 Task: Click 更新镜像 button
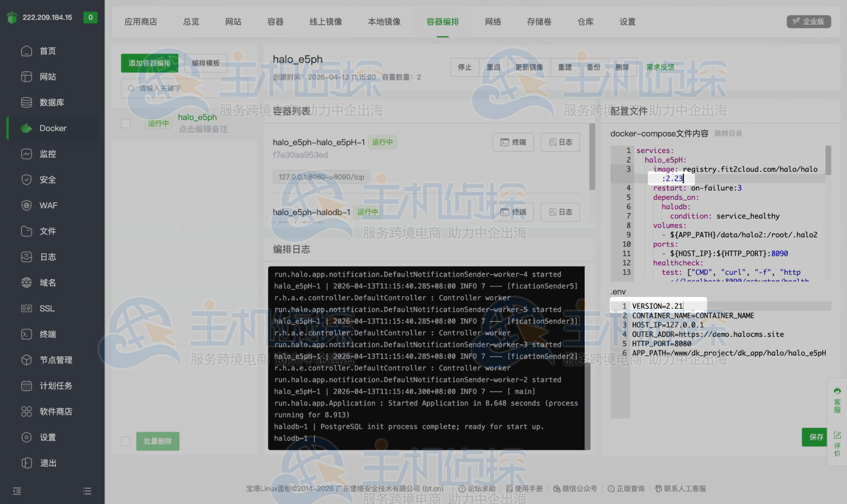tap(529, 67)
